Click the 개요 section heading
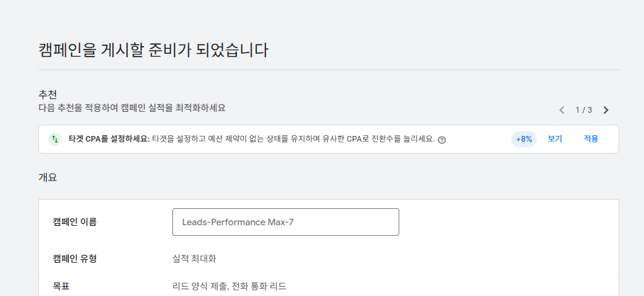 48,178
